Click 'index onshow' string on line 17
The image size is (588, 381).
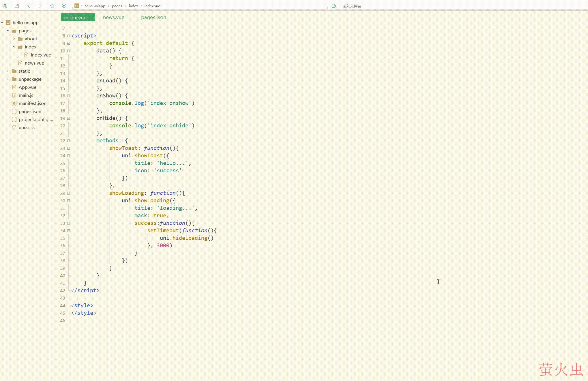tap(169, 103)
